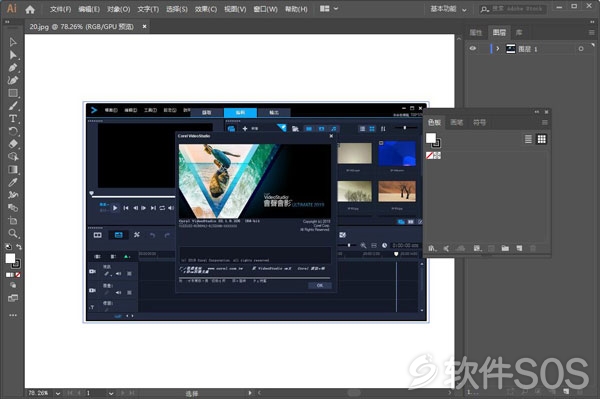Click white fill swatch in Swatches panel
Image resolution: width=600 pixels, height=399 pixels.
click(431, 138)
